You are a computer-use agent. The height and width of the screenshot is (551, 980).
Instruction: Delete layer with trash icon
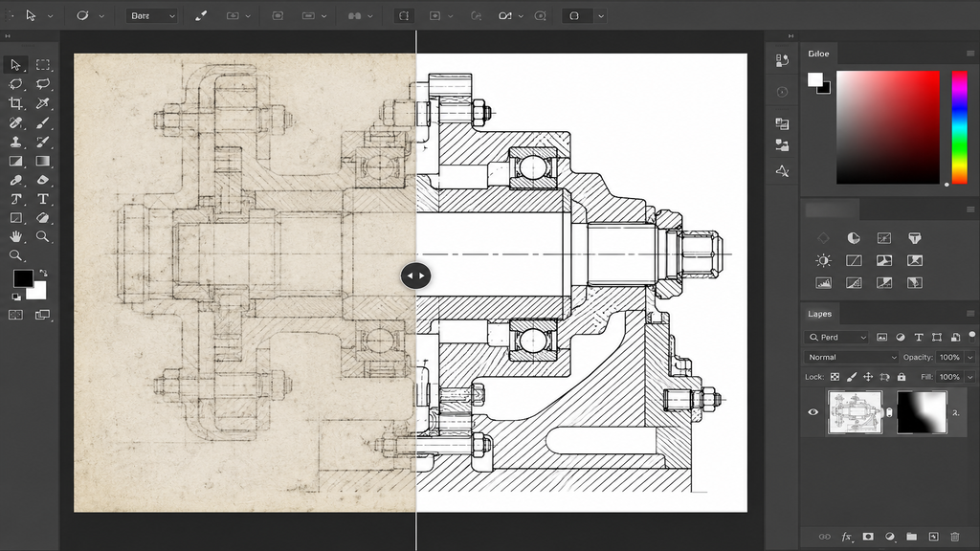click(955, 537)
